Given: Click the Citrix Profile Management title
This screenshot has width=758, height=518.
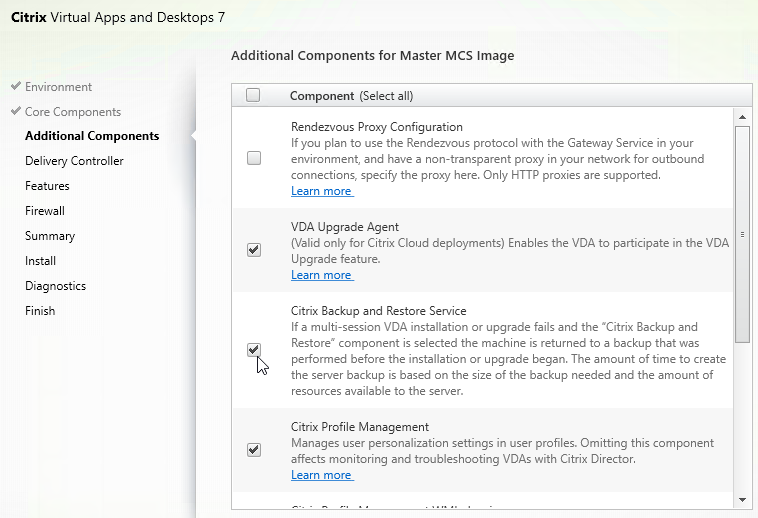Looking at the screenshot, I should pos(360,427).
